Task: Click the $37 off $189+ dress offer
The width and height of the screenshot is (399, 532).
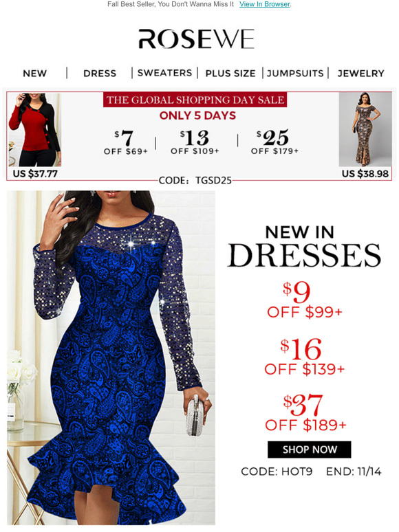Action: [305, 413]
